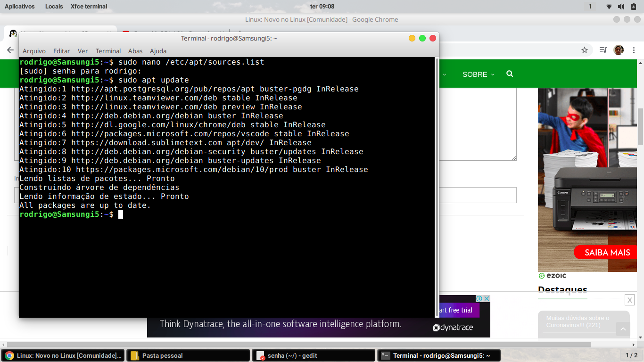Click 'Lendo listas de pacotes... Pronto' line
The width and height of the screenshot is (644, 362).
click(97, 179)
